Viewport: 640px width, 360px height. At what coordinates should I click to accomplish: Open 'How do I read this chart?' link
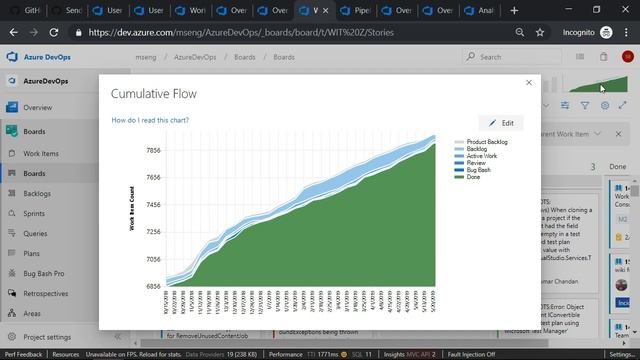150,120
